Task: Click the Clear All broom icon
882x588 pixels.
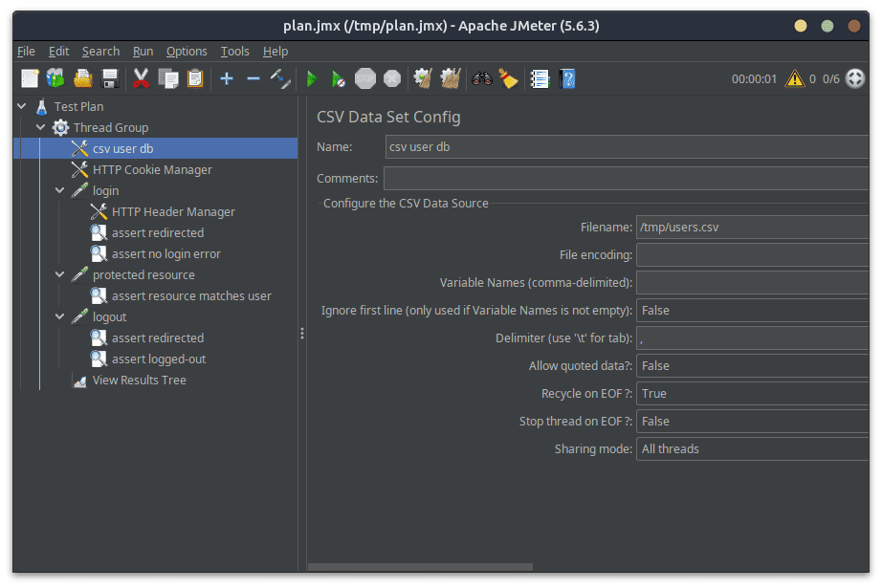Action: 508,78
